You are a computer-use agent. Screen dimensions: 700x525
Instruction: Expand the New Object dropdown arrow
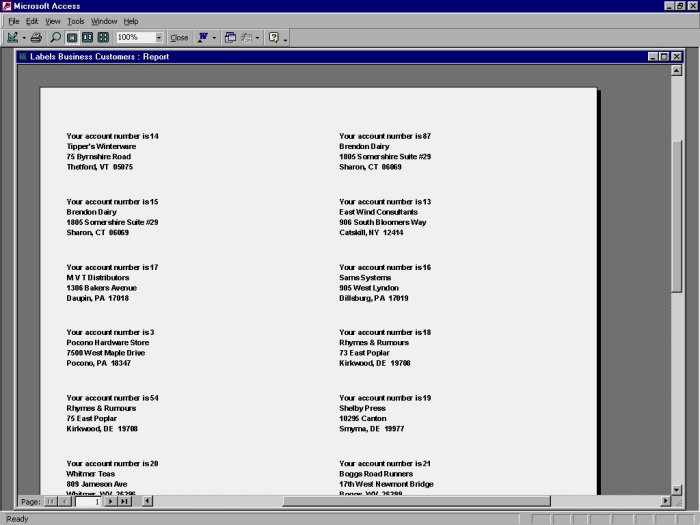tap(257, 37)
